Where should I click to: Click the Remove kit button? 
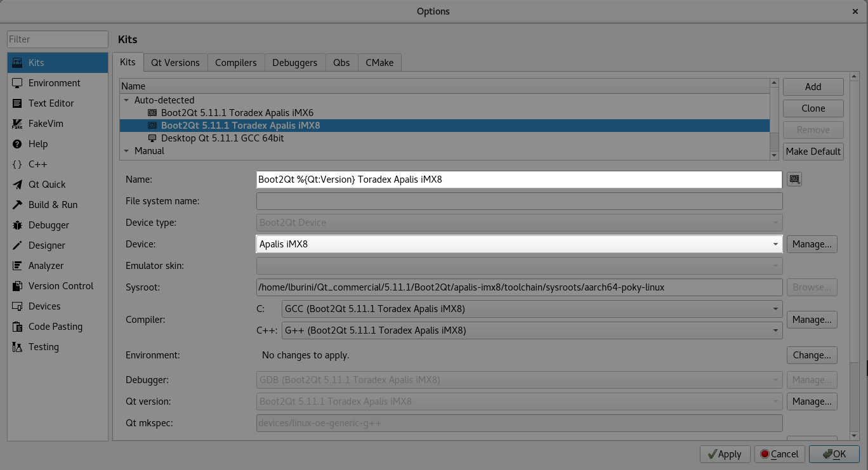point(813,130)
